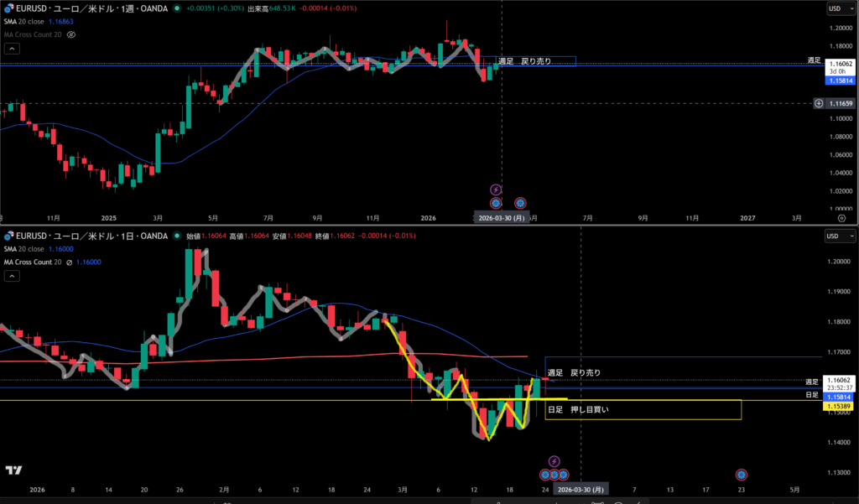Click the purple lightning event icon on weekly chart
859x504 pixels.
point(496,190)
